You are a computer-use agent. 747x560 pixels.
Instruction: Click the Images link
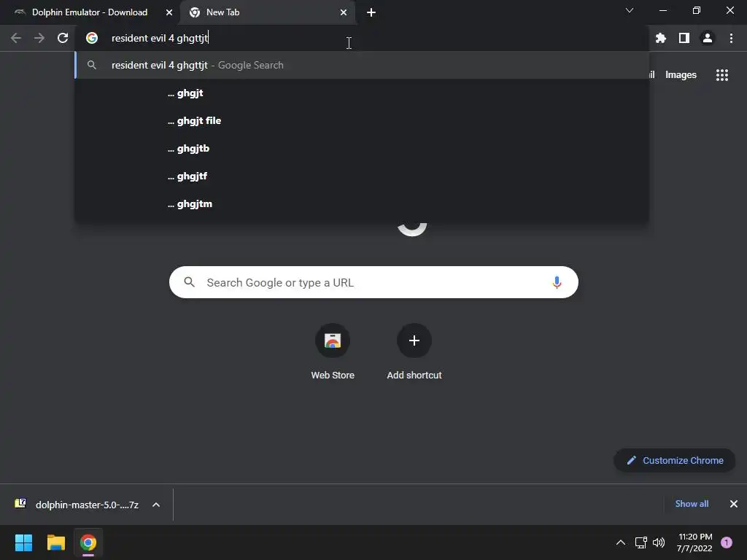click(x=681, y=75)
